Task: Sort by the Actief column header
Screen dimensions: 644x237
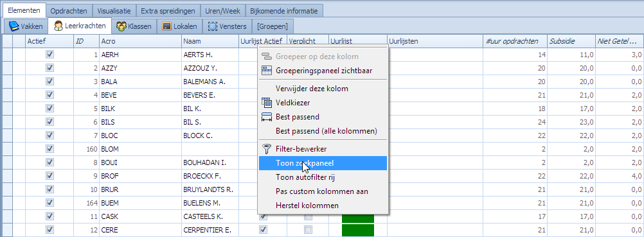Action: [x=49, y=41]
